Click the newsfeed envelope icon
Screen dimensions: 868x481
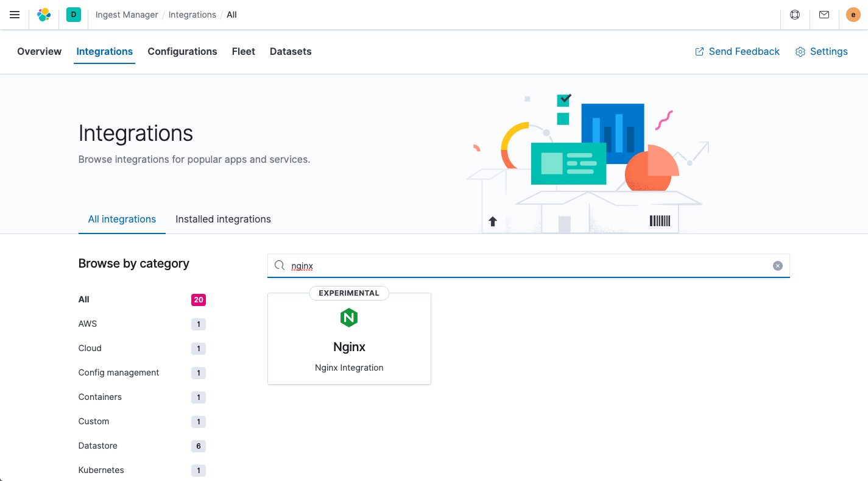coord(824,15)
